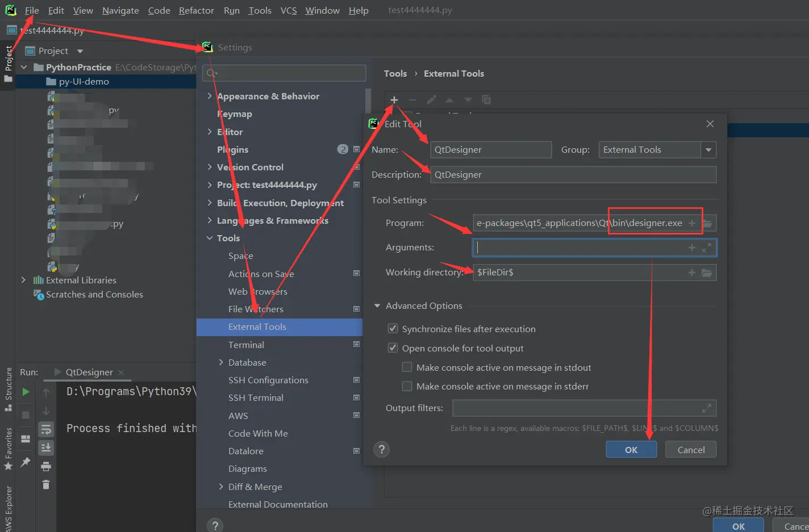The image size is (809, 532).
Task: Add a new external tool
Action: (x=394, y=99)
